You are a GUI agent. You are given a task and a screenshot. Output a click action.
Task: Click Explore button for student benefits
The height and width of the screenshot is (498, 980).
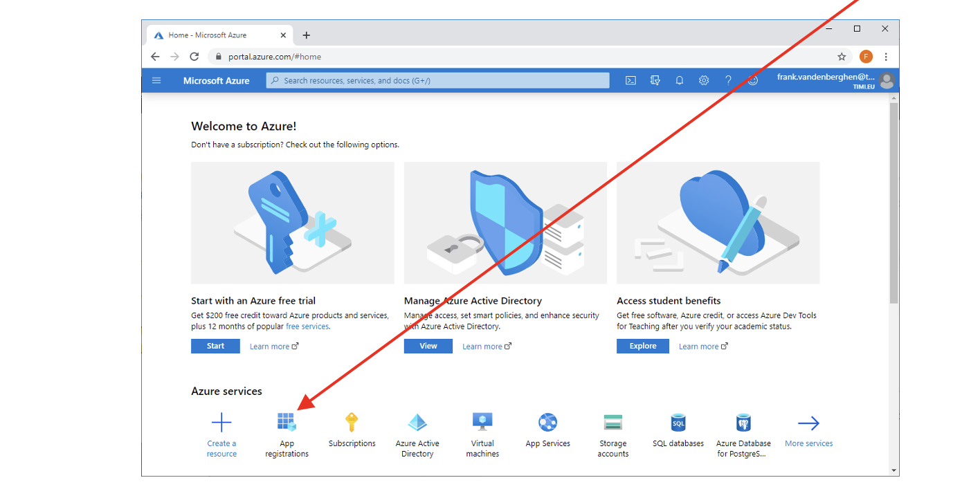pyautogui.click(x=642, y=346)
